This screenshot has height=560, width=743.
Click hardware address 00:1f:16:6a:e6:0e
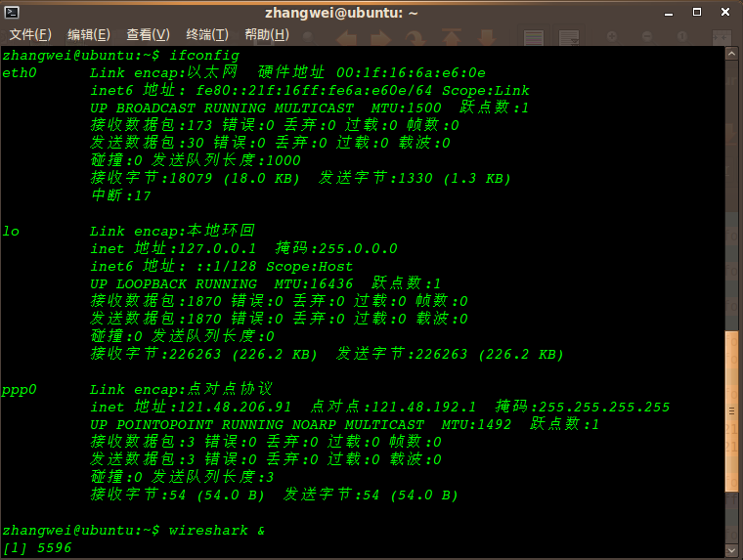(x=411, y=73)
